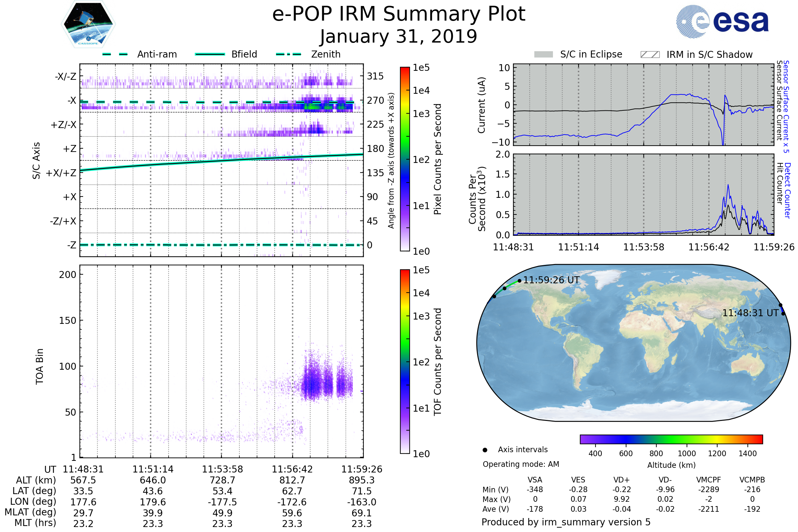Click the January 31, 2019 date heading
Screen dimensions: 798x532
coord(399,37)
